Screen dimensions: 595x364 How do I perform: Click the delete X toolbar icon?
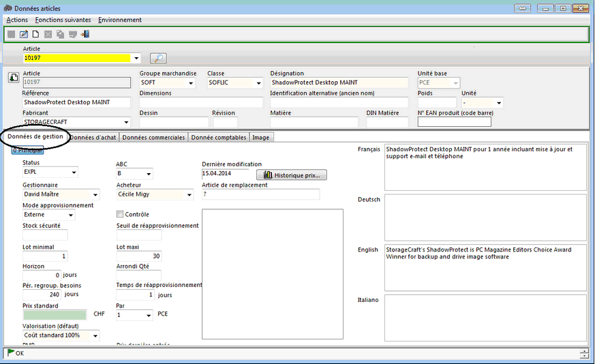(x=48, y=35)
